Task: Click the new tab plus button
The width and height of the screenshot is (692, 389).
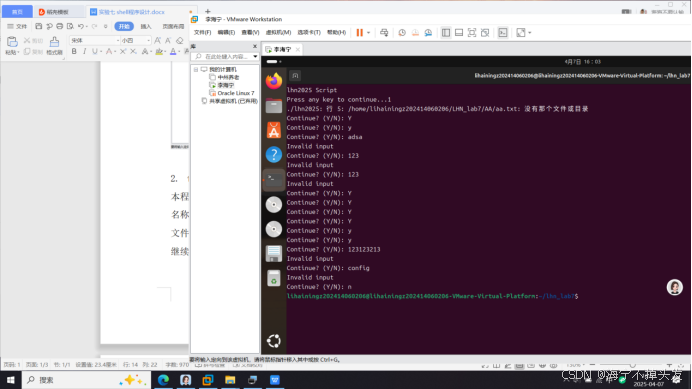Action: tap(207, 11)
